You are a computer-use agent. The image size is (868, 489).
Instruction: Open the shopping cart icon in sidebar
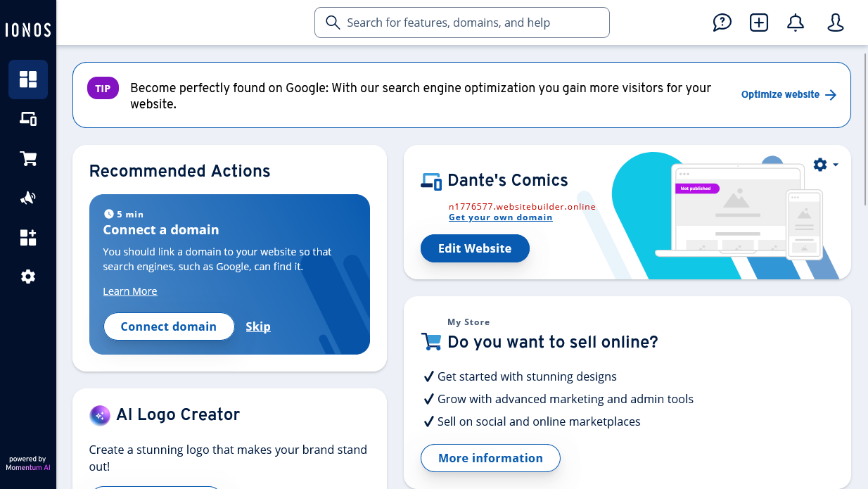coord(28,159)
